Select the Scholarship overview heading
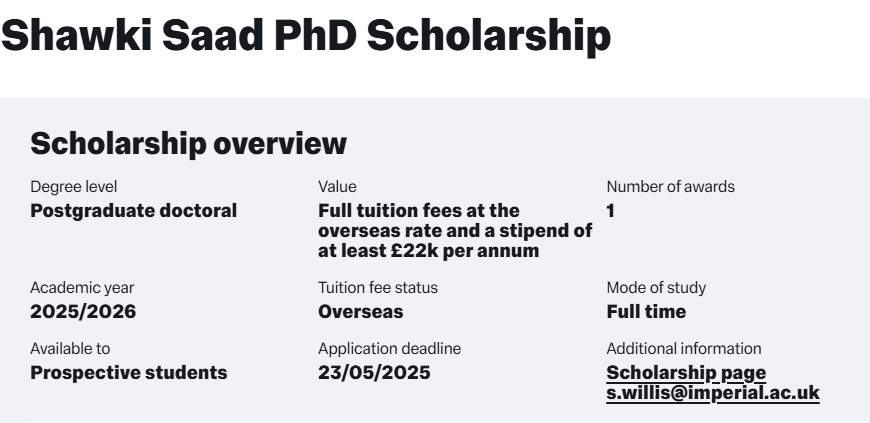Screen dimensions: 870x423 point(188,144)
